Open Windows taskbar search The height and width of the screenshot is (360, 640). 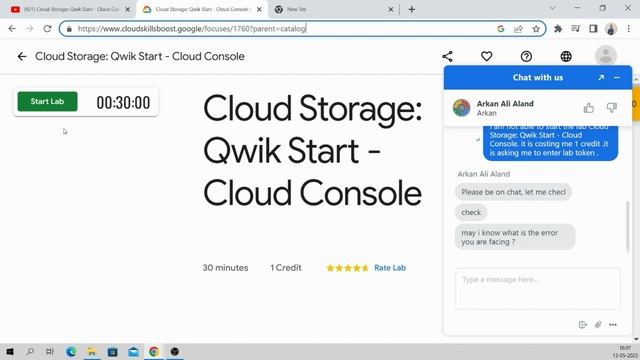tap(30, 351)
